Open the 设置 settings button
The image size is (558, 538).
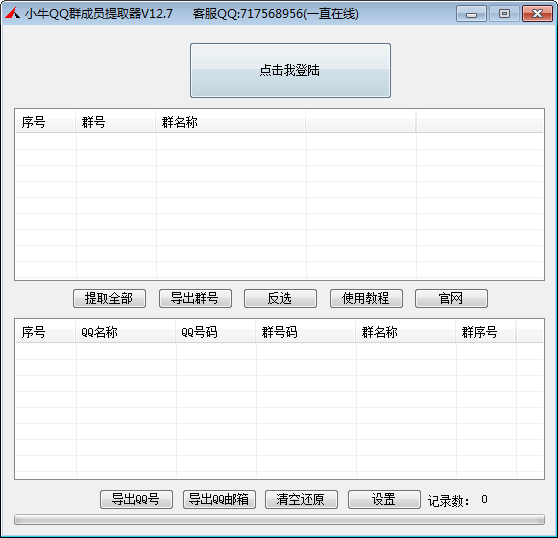click(384, 499)
